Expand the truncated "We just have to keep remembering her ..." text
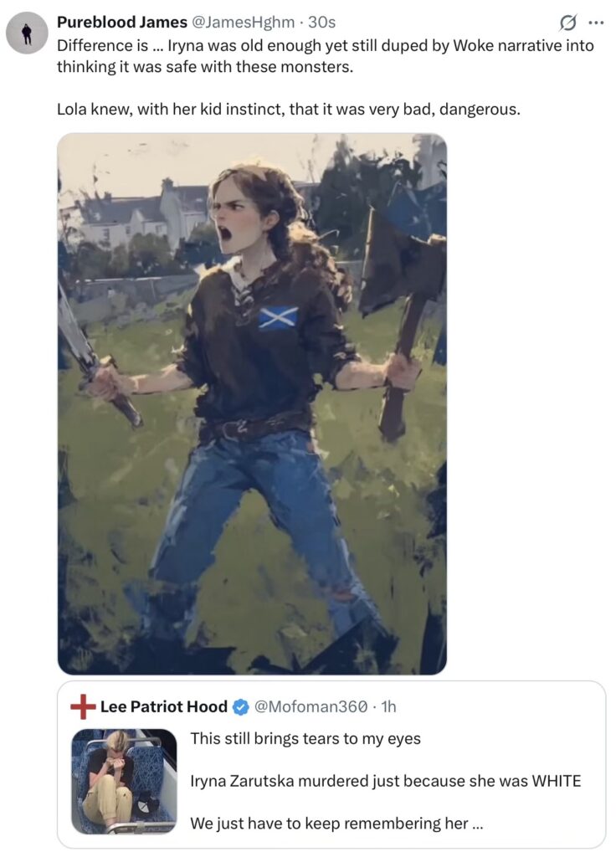The height and width of the screenshot is (857, 616). coord(337,823)
